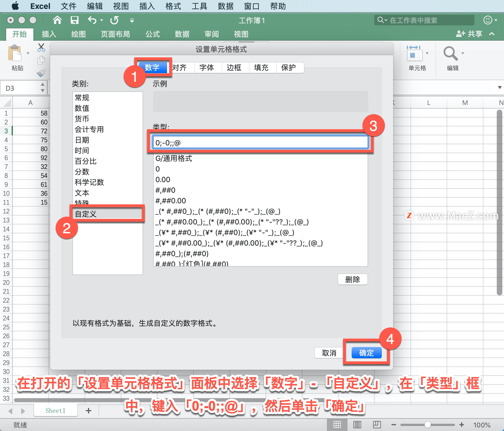Select 会计专用 category
The width and height of the screenshot is (504, 431).
point(107,129)
